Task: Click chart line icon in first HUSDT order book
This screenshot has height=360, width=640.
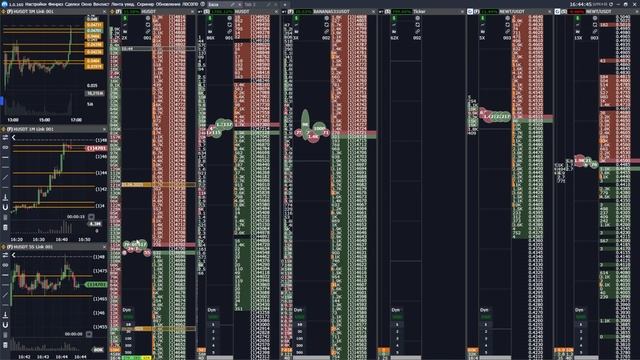Action: pos(125,25)
